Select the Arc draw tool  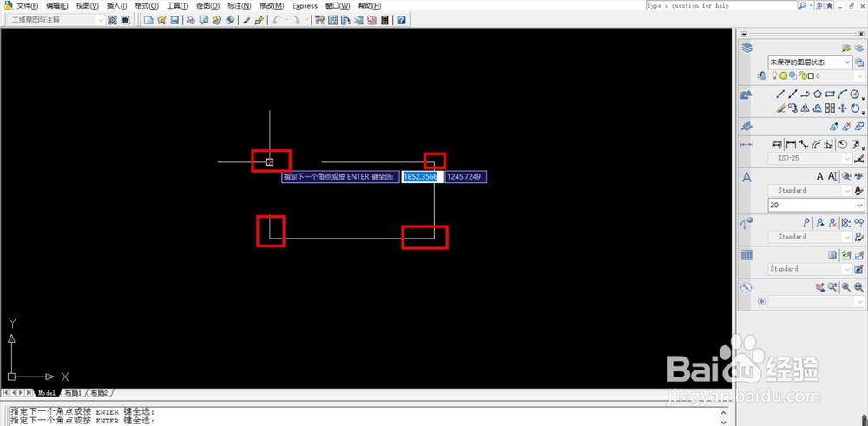click(842, 94)
